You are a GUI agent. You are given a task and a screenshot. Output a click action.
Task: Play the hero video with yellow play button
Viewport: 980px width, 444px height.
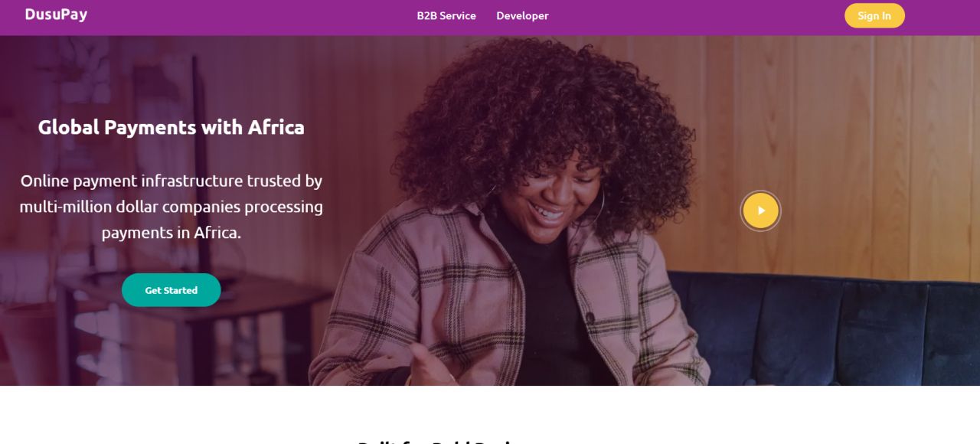760,211
